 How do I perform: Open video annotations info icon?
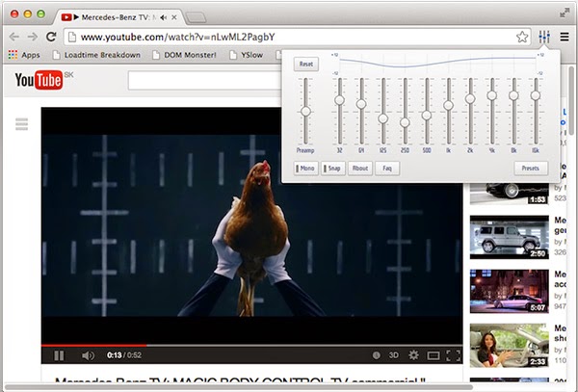click(377, 355)
